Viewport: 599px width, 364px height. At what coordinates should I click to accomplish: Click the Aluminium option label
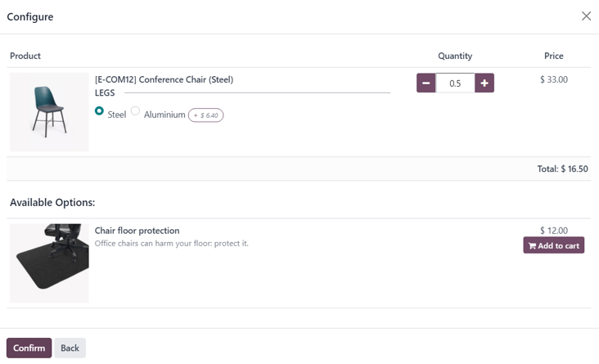coord(164,115)
